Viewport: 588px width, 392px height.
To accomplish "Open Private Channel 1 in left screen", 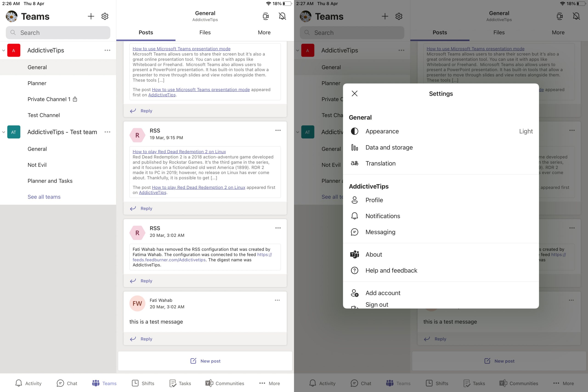I will [x=58, y=99].
